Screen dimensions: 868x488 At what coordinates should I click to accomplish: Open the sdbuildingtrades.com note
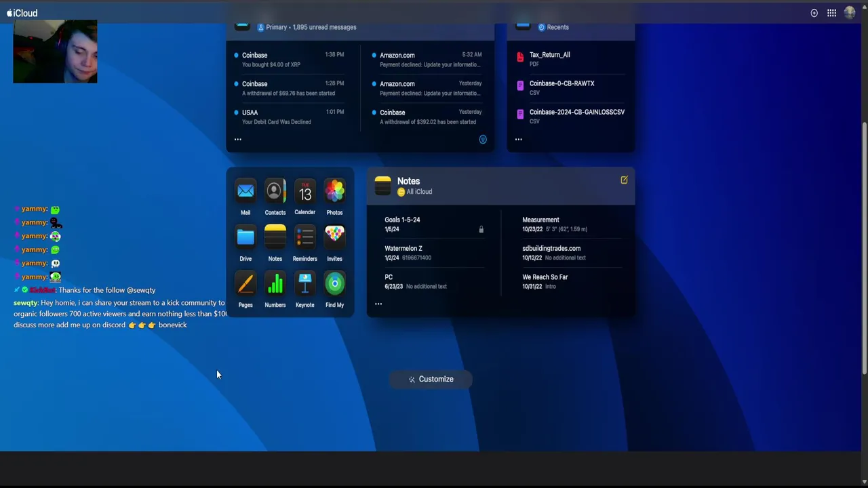[x=572, y=253]
